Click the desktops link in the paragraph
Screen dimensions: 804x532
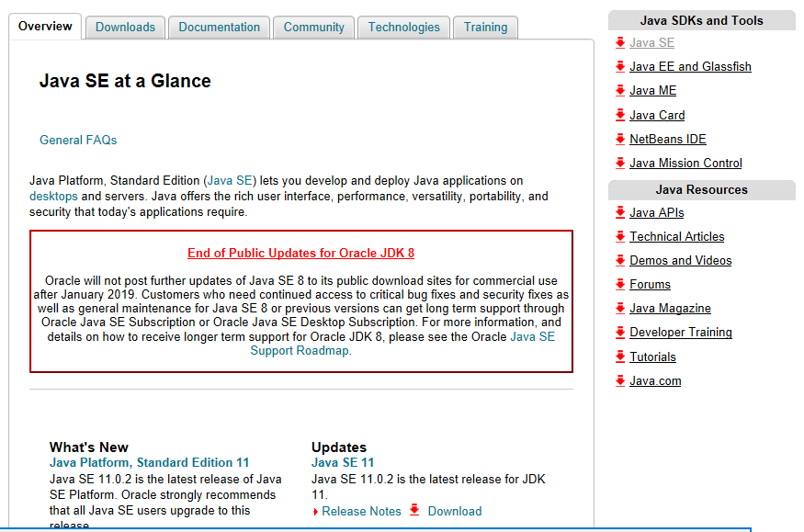click(x=53, y=197)
